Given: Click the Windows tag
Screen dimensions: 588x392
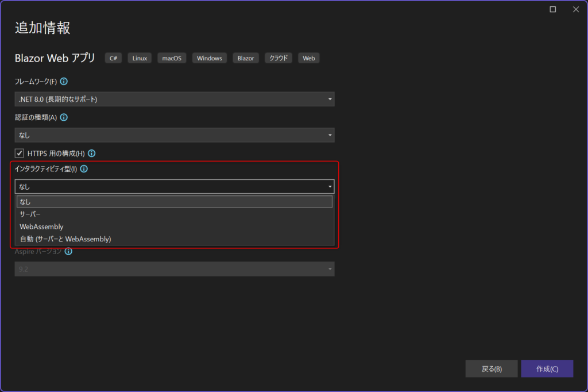Looking at the screenshot, I should [209, 58].
